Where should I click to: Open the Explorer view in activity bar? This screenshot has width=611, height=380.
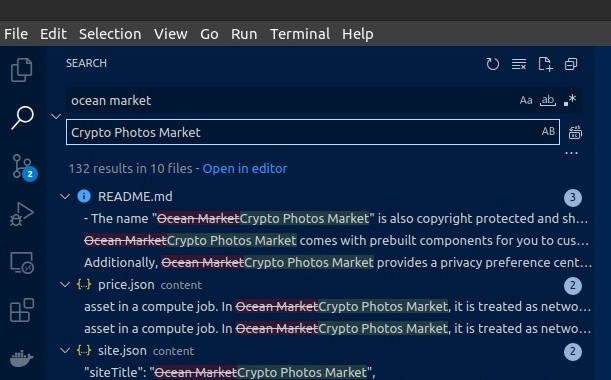pyautogui.click(x=22, y=70)
